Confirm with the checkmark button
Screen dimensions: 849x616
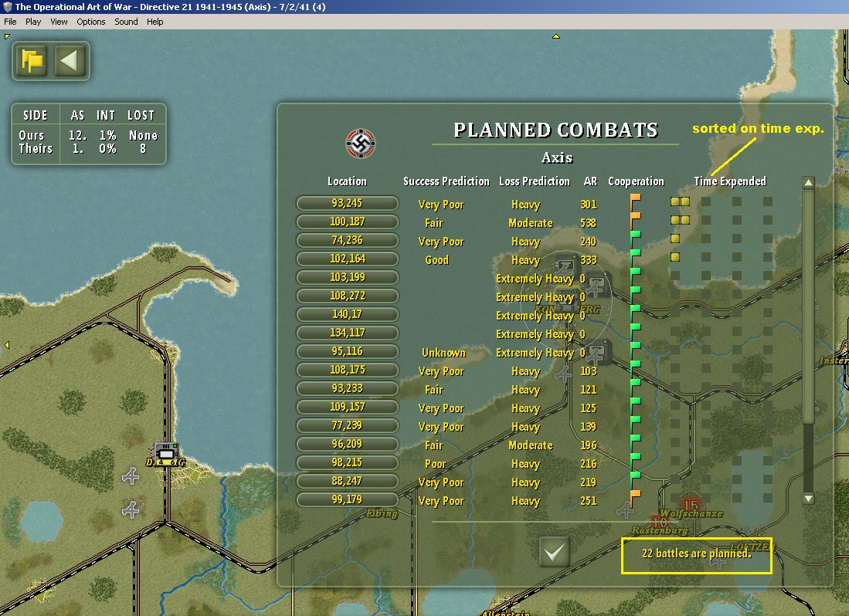(x=555, y=552)
